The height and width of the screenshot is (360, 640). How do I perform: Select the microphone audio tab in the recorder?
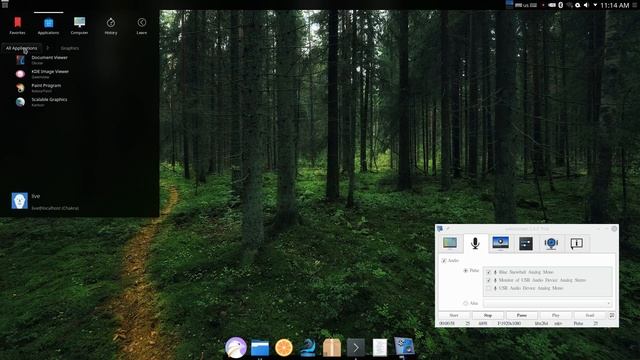point(475,243)
